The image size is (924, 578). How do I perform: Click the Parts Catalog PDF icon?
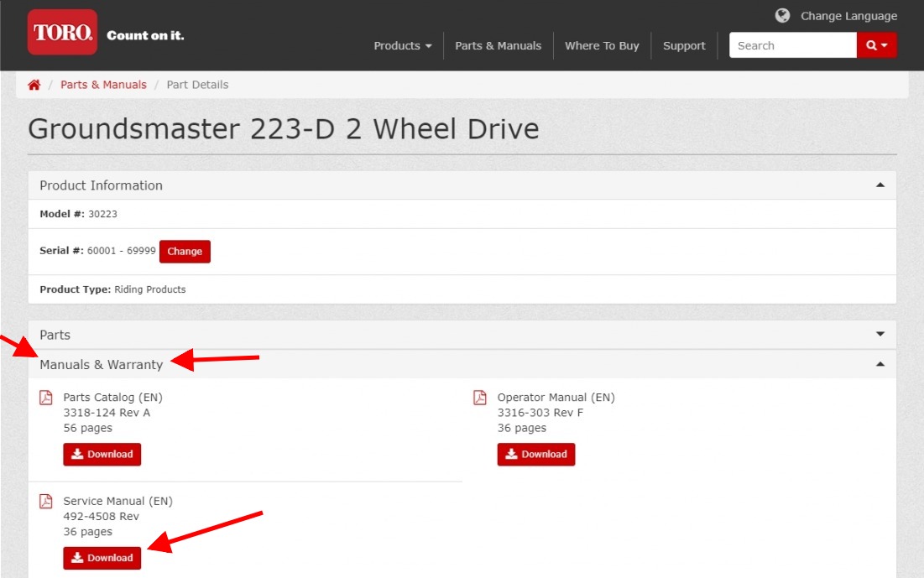pos(46,398)
